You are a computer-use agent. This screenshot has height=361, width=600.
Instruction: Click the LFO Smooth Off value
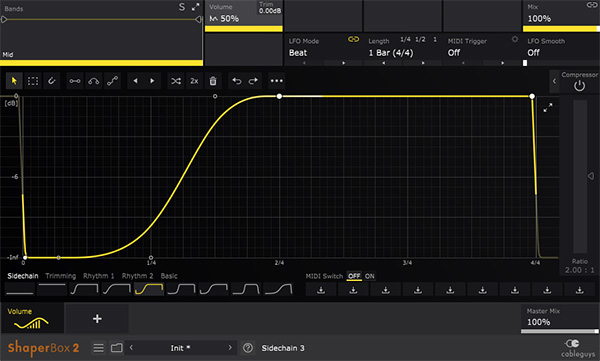tap(533, 53)
